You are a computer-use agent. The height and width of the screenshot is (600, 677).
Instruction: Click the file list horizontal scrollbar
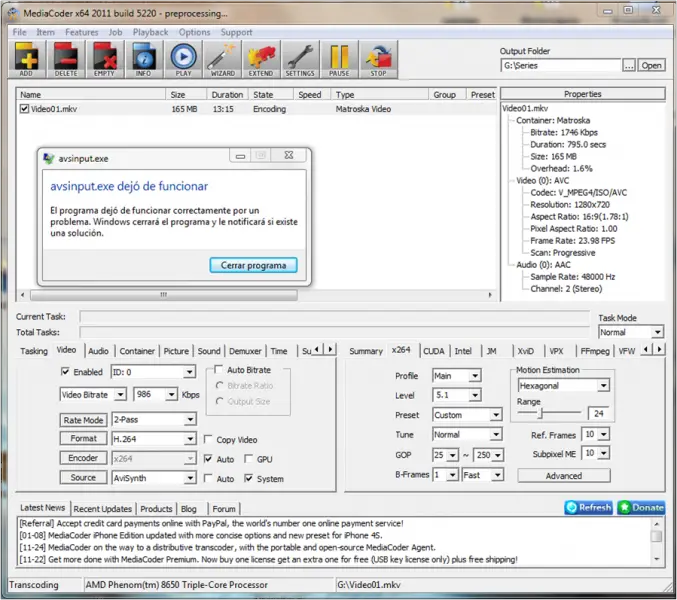point(256,295)
